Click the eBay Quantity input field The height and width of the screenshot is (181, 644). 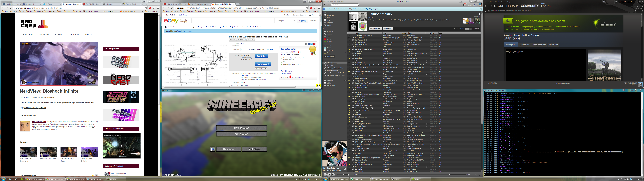[x=243, y=50]
